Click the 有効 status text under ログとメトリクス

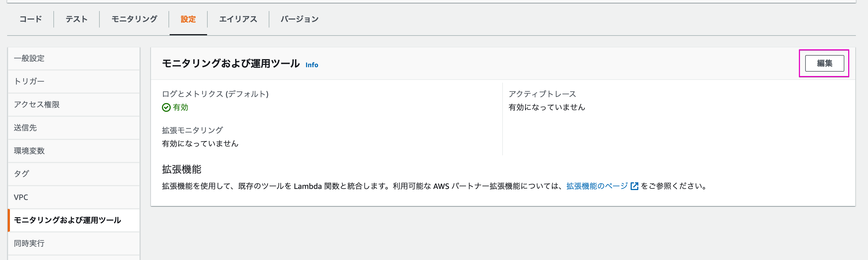click(180, 108)
